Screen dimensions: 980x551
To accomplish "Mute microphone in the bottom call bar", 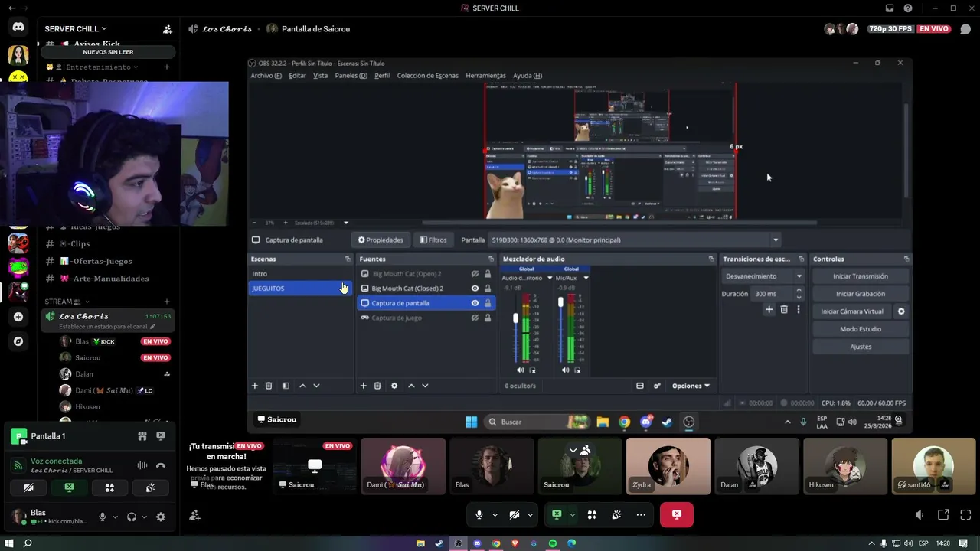I will [x=479, y=515].
